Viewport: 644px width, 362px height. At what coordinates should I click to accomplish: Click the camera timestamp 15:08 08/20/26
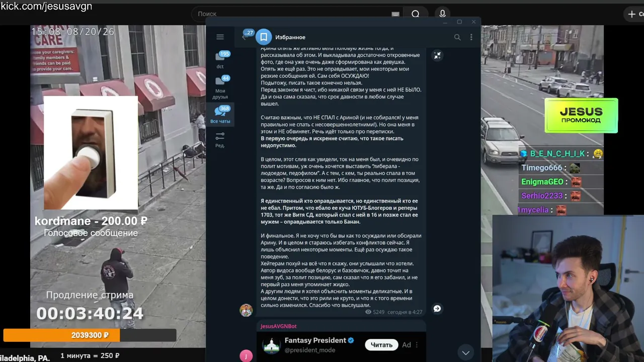[73, 32]
